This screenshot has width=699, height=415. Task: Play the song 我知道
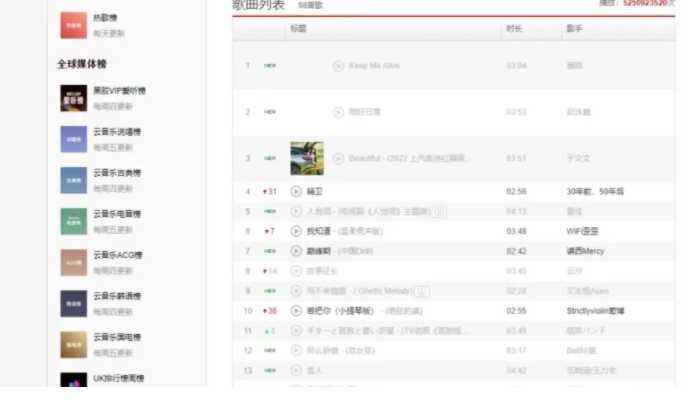(x=296, y=231)
